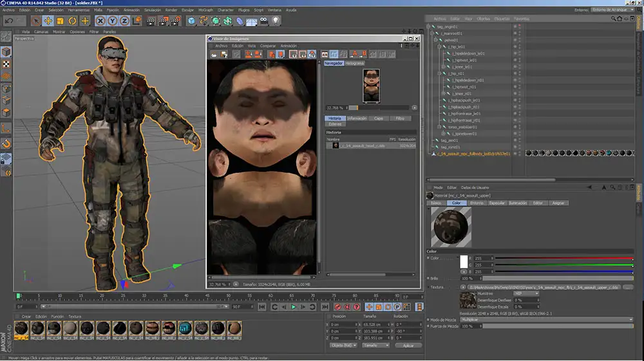Click Render View clapperboard icon

[x=151, y=21]
